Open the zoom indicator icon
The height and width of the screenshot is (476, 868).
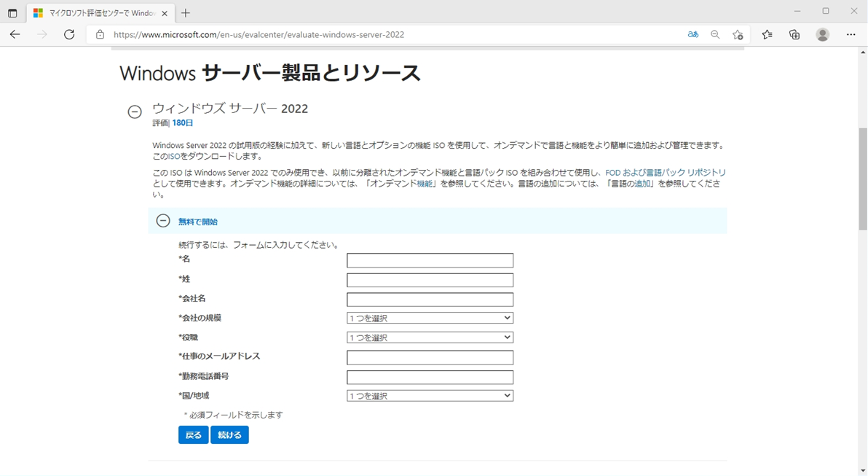point(715,34)
